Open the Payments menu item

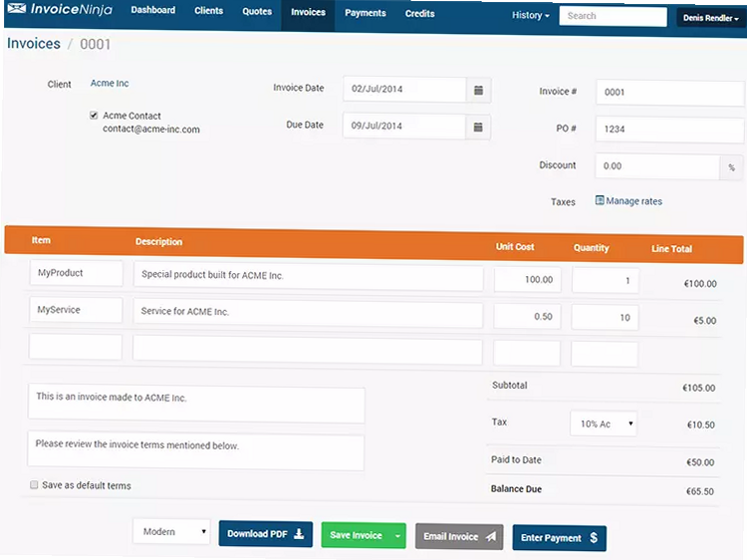pos(366,13)
